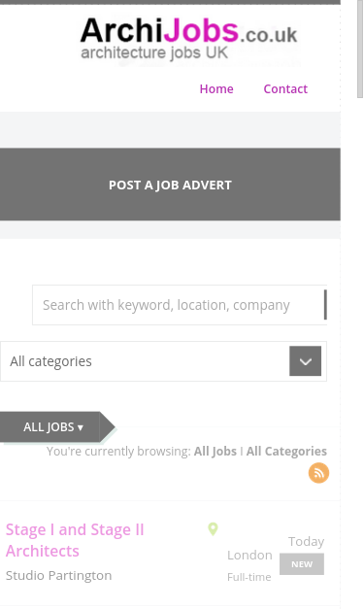Image resolution: width=364 pixels, height=609 pixels.
Task: Click the green location pin icon
Action: click(x=213, y=528)
